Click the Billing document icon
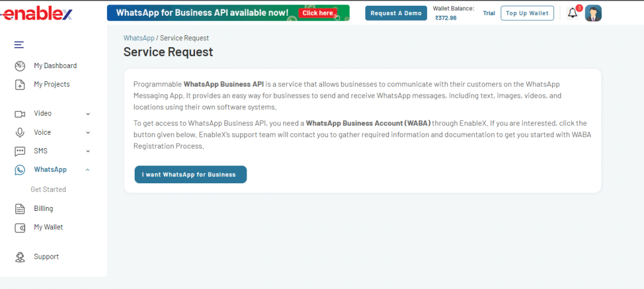This screenshot has height=289, width=644. pyautogui.click(x=19, y=209)
